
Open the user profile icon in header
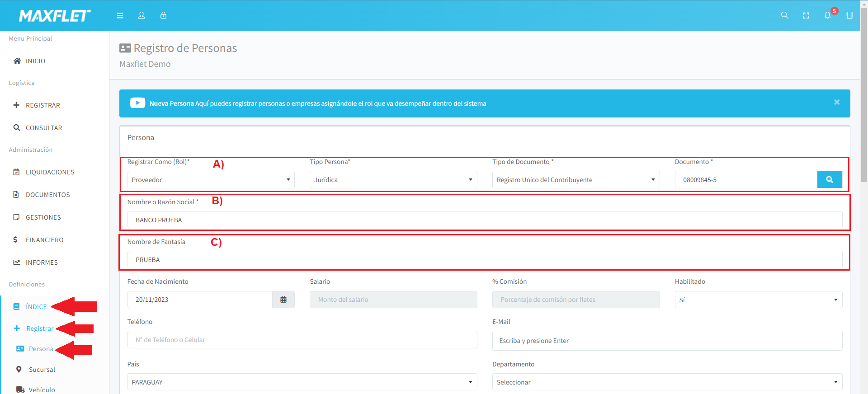[x=142, y=15]
